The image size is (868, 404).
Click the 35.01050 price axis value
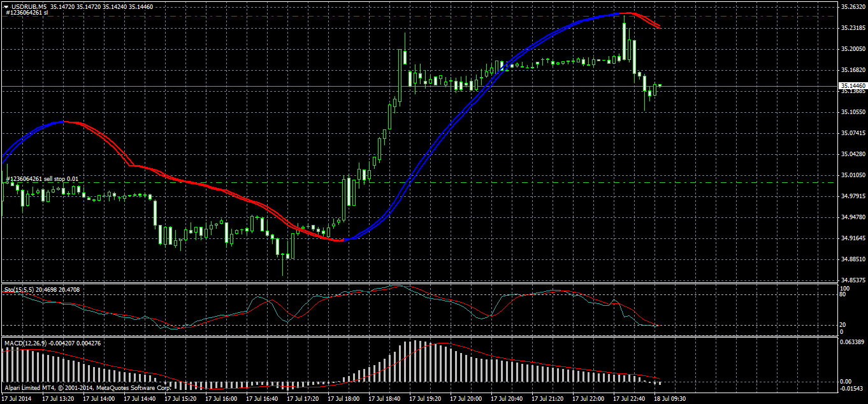pos(852,175)
